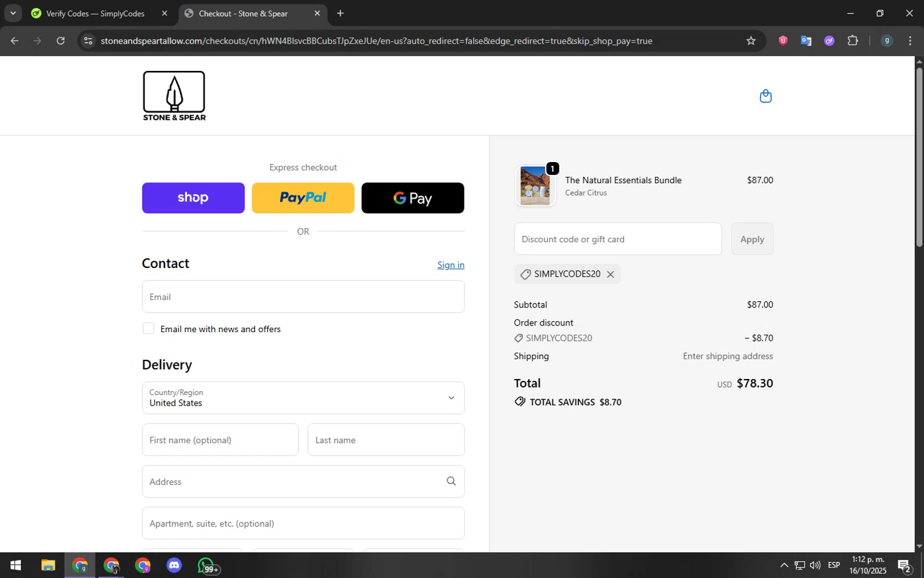The image size is (924, 578).
Task: Open the shopping bag cart icon
Action: tap(766, 96)
